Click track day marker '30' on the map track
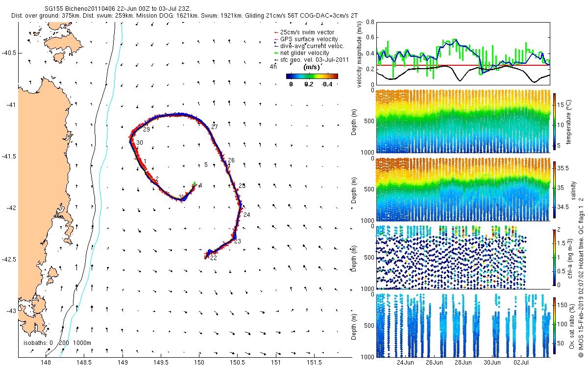The height and width of the screenshot is (368, 588). (x=140, y=143)
